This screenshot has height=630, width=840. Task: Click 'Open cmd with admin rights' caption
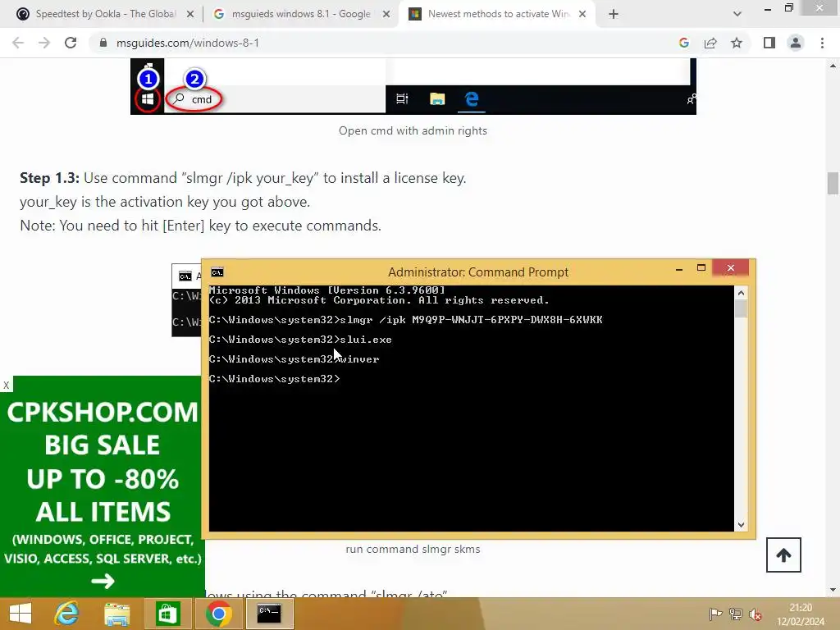[x=413, y=130]
